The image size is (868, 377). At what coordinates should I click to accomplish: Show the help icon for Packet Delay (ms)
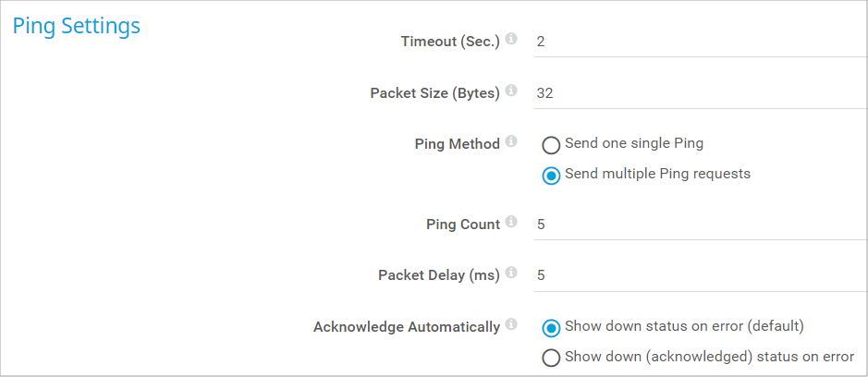[x=511, y=274]
